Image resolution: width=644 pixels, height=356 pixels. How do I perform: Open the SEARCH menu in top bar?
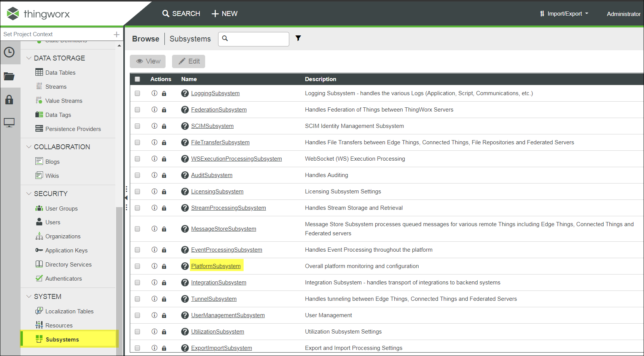tap(181, 14)
